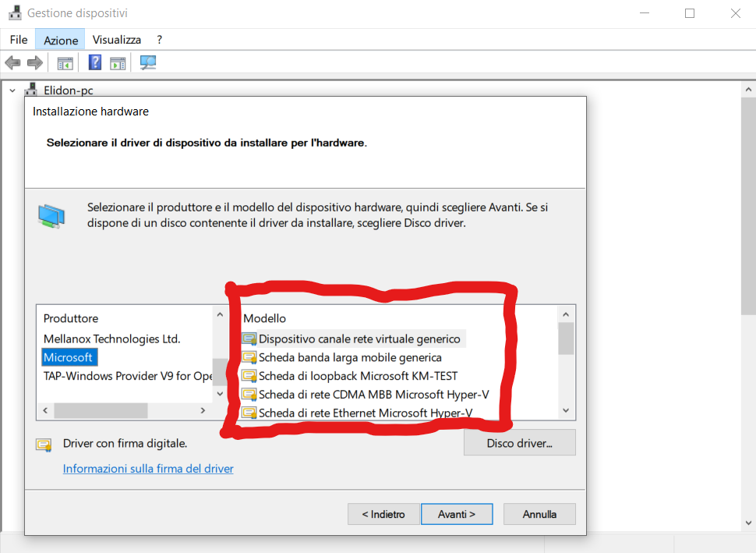Select Scheda banda larga mobile generica
The image size is (756, 553).
(x=351, y=357)
